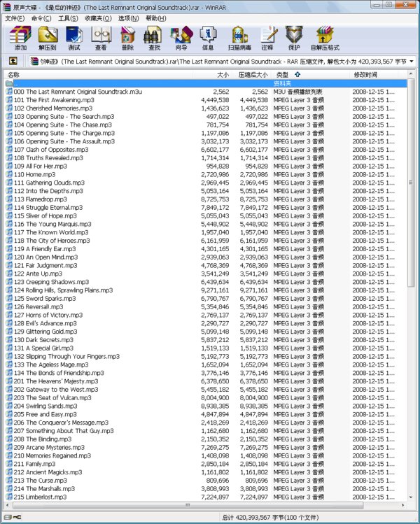The width and height of the screenshot is (420, 524).
Task: Select file 122 Ante Up.mp3
Action: pyautogui.click(x=38, y=274)
